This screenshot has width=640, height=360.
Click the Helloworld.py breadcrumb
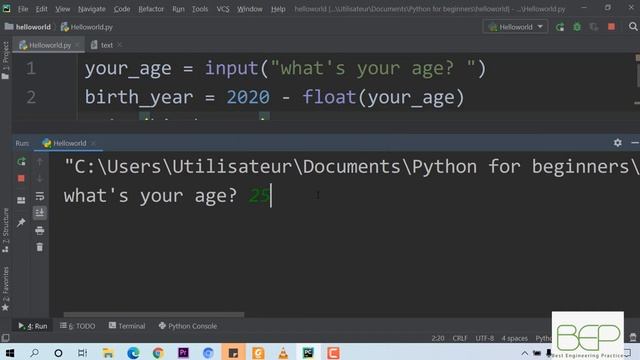(x=87, y=27)
